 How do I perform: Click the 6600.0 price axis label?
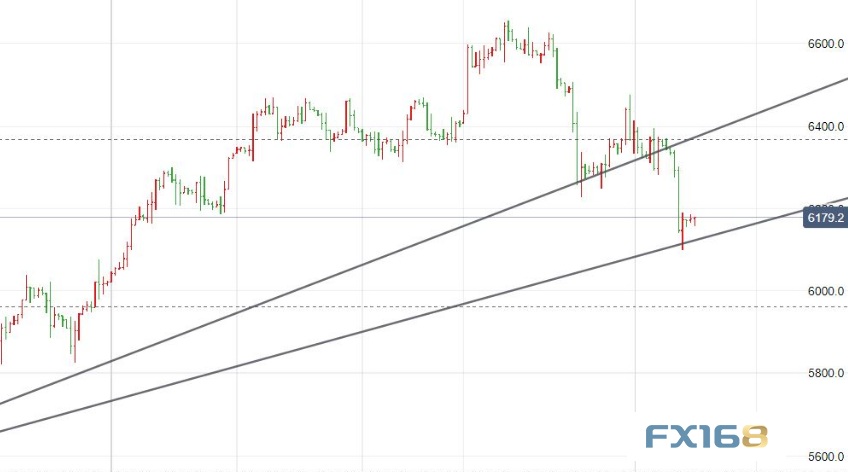tap(826, 44)
